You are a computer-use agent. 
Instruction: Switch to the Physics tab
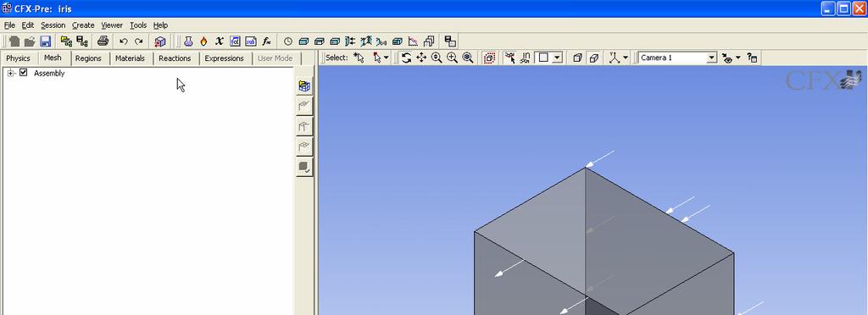point(19,58)
